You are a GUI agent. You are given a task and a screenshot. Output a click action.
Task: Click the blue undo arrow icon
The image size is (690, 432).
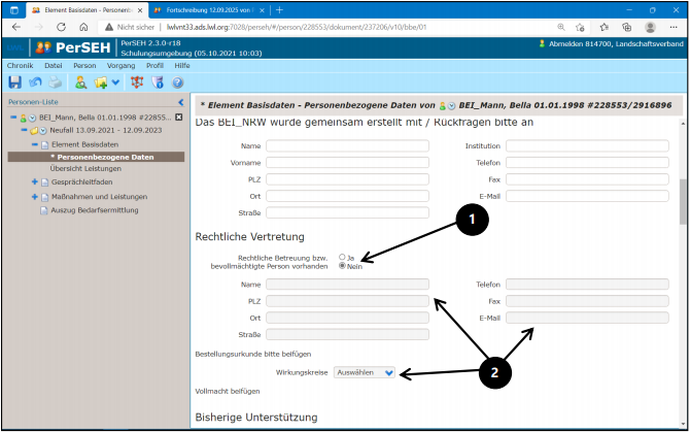click(35, 82)
